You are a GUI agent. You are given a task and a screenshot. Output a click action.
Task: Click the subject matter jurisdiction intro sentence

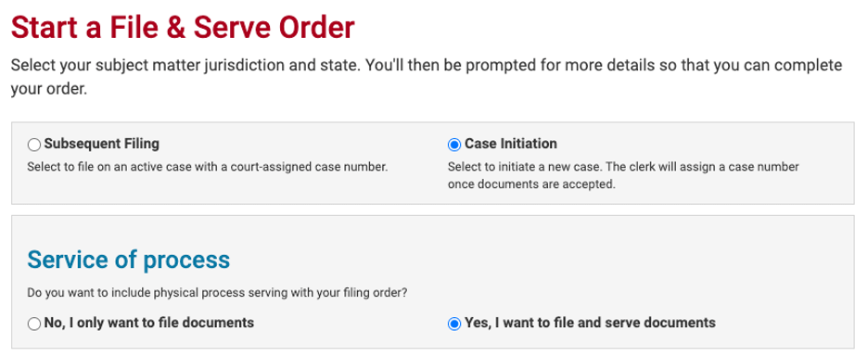185,65
